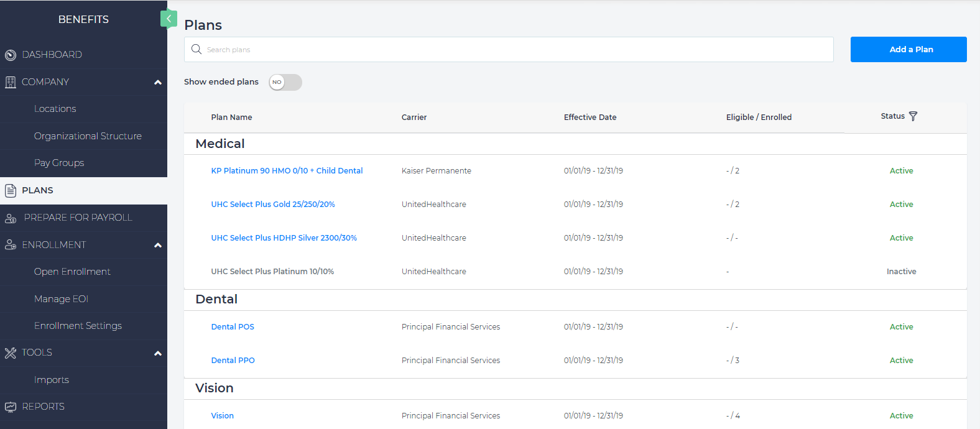The width and height of the screenshot is (980, 429).
Task: Open Locations in the sidebar
Action: click(x=55, y=109)
